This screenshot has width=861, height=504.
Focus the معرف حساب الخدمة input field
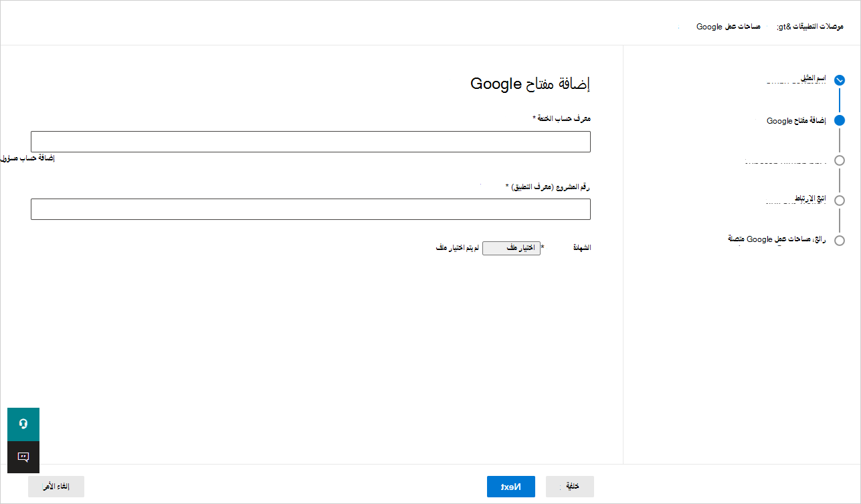310,142
